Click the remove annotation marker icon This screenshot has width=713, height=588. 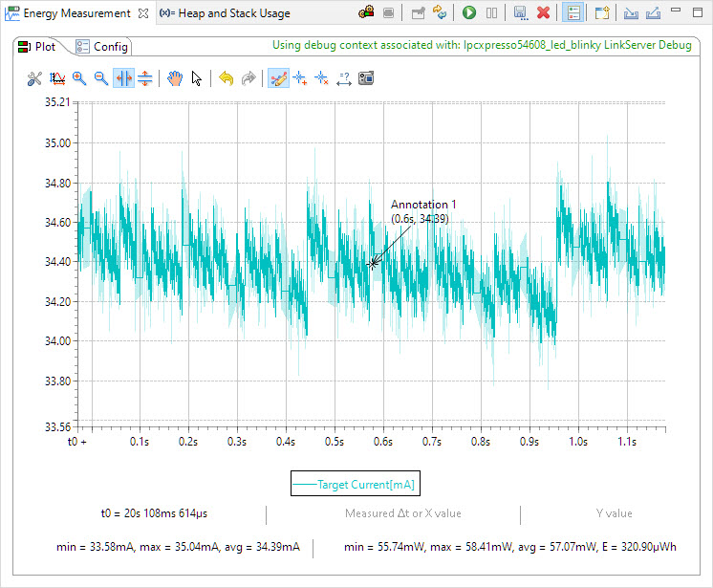(322, 78)
